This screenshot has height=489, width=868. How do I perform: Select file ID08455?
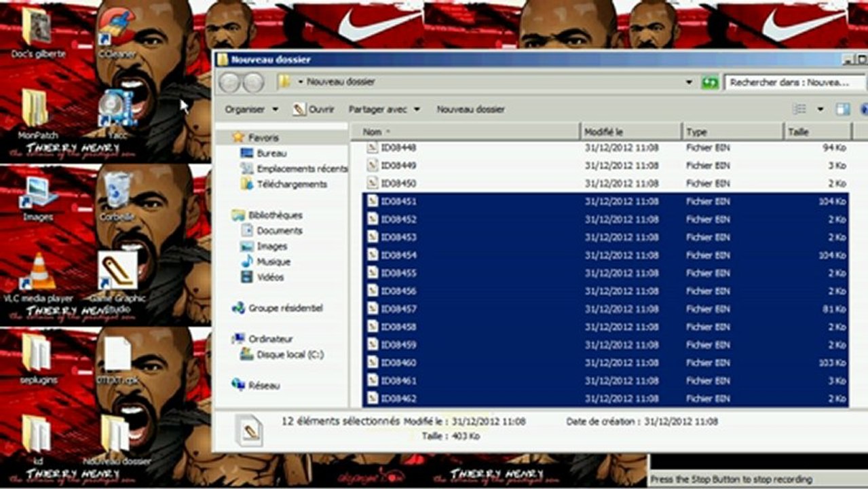tap(605, 273)
